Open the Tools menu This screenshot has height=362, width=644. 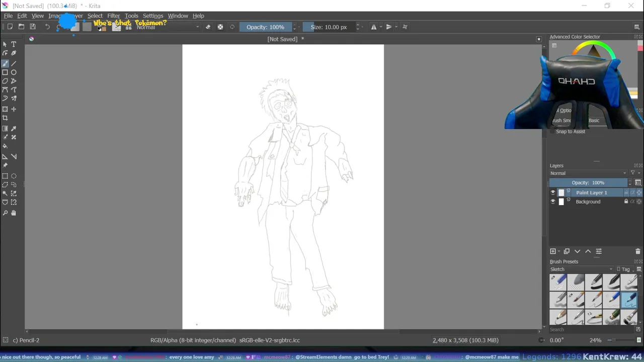pos(131,16)
